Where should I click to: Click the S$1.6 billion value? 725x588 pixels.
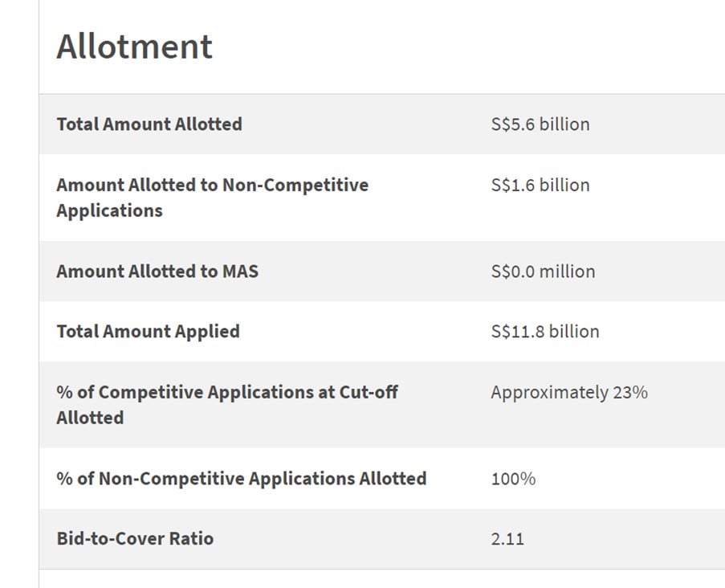click(540, 185)
